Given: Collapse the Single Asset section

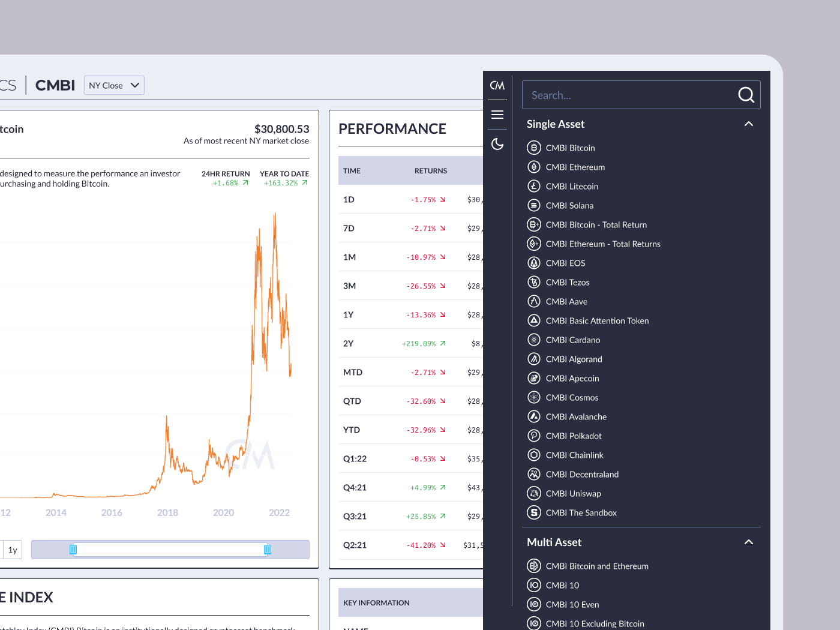Looking at the screenshot, I should pos(749,124).
